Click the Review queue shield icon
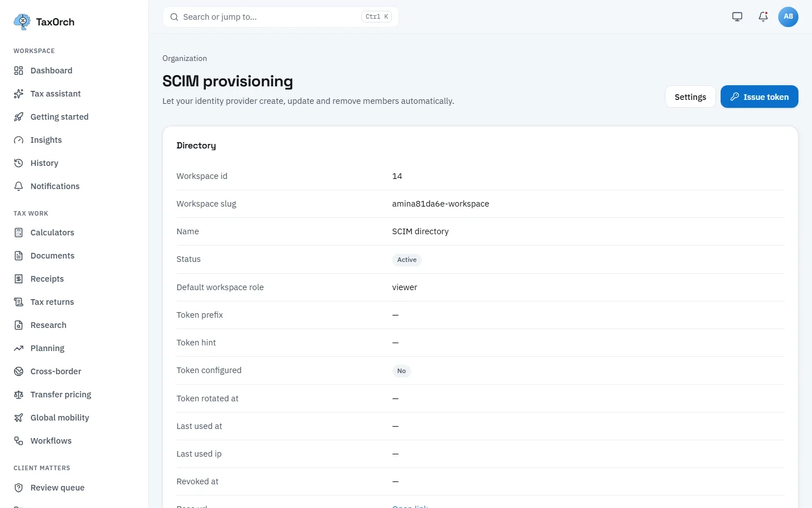Image resolution: width=812 pixels, height=508 pixels. (19, 488)
